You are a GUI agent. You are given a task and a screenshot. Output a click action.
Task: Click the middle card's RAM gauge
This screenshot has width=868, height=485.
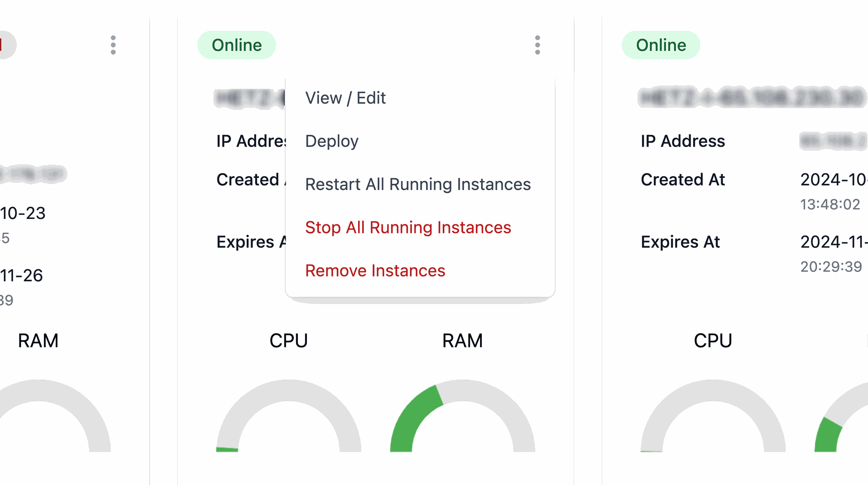462,416
